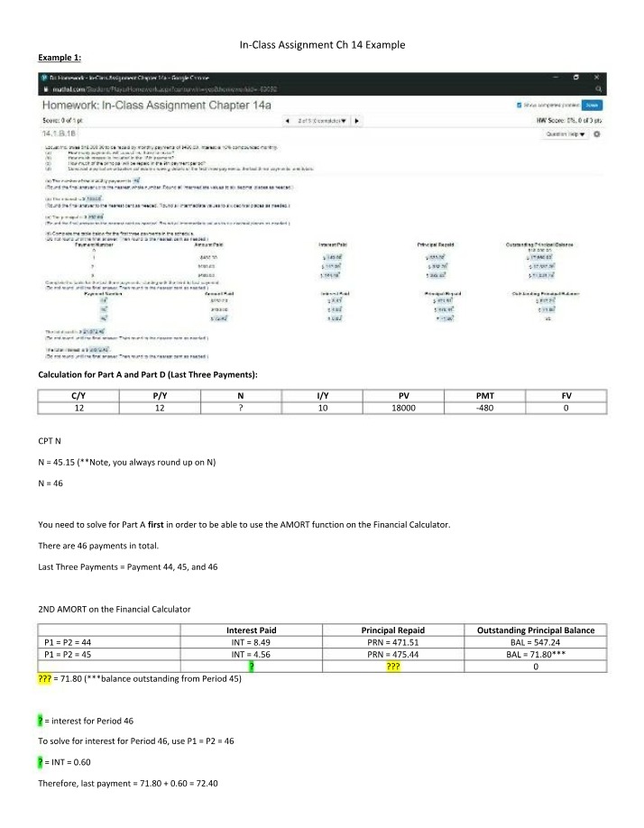Click the FV cell showing 0

click(566, 408)
